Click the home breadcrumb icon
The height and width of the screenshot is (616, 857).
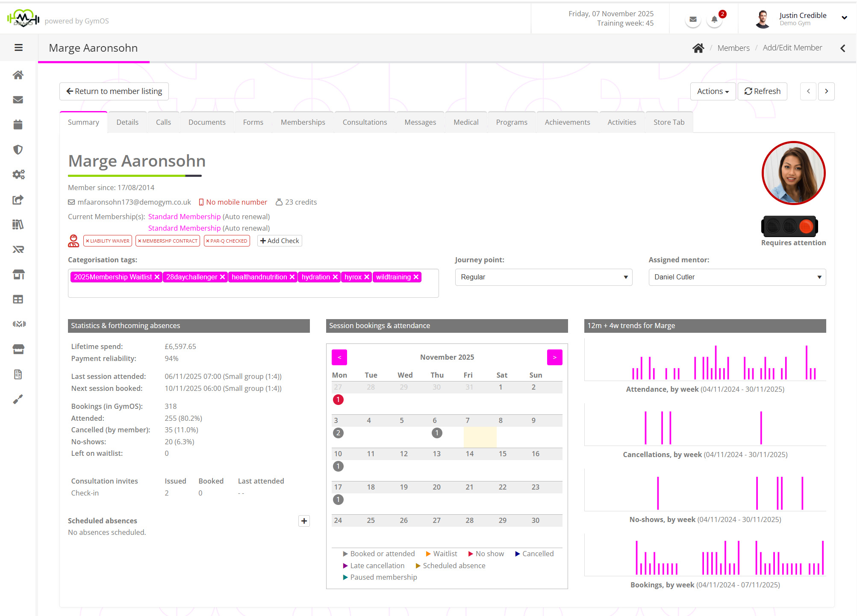(698, 48)
